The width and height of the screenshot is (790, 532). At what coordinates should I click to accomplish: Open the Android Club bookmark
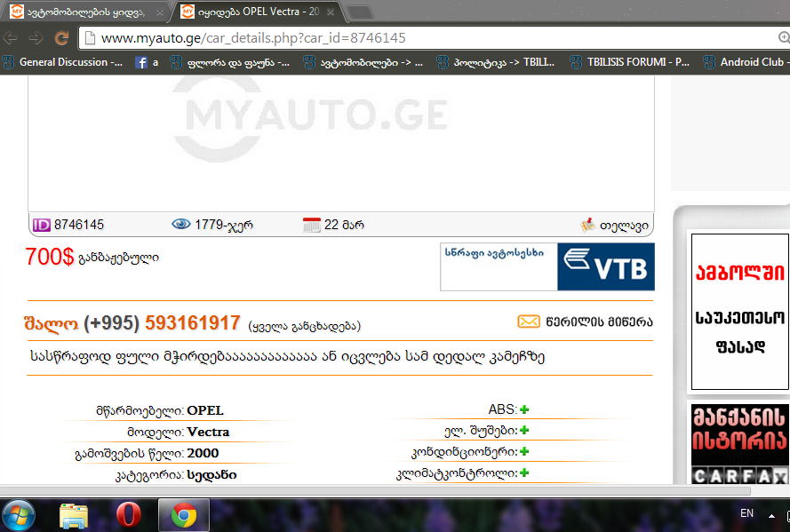pyautogui.click(x=746, y=62)
